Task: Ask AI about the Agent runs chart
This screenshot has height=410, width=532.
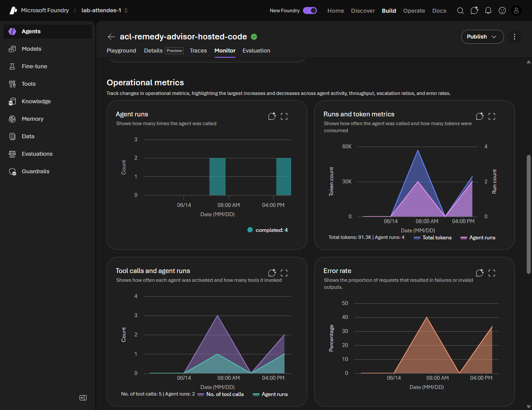Action: pyautogui.click(x=272, y=116)
